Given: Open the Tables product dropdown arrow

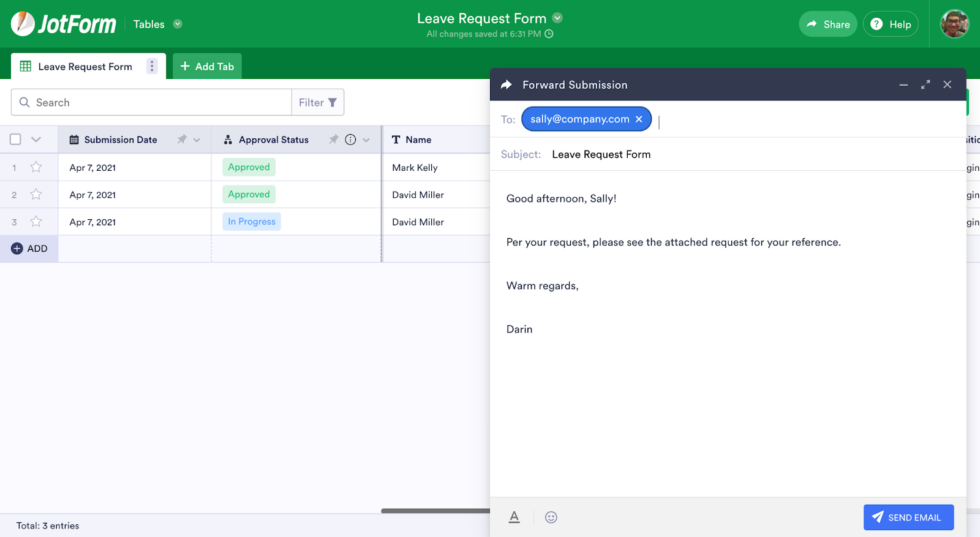Looking at the screenshot, I should point(178,24).
